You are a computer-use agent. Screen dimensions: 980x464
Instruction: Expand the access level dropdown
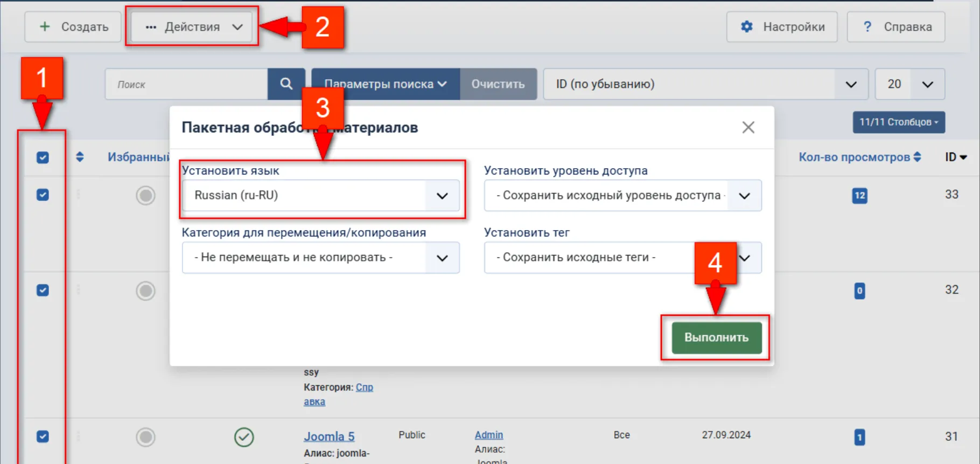pos(622,196)
